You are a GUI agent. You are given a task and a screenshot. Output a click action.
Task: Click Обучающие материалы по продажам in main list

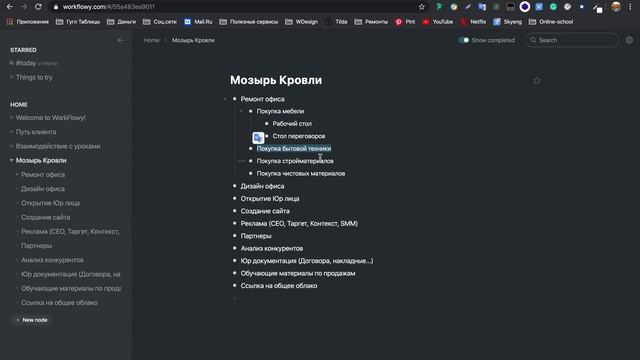coord(298,273)
